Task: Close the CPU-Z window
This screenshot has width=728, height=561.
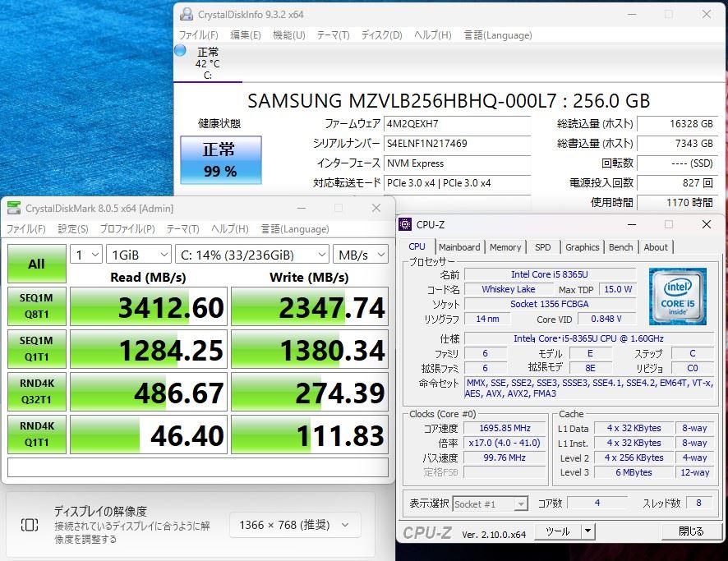Action: pos(707,224)
